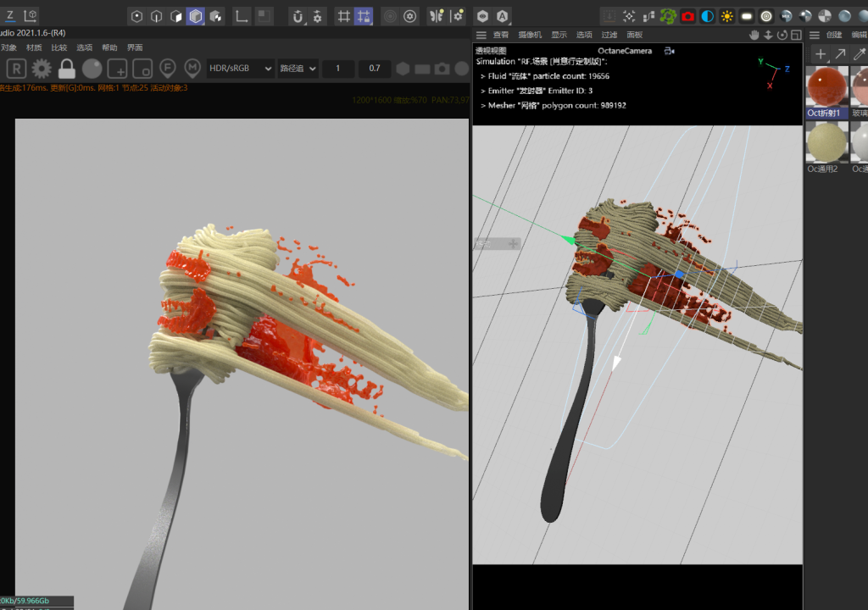
Task: Open snap settings gear with arrows
Action: click(x=318, y=17)
